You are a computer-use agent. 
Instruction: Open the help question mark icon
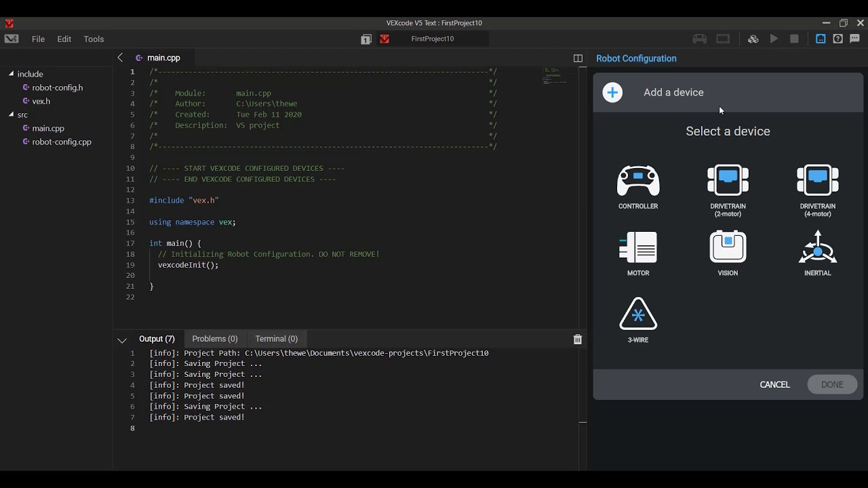click(838, 39)
